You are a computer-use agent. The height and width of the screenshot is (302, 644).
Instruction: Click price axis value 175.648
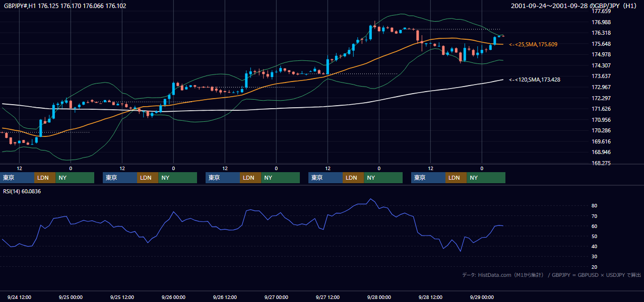coord(601,44)
